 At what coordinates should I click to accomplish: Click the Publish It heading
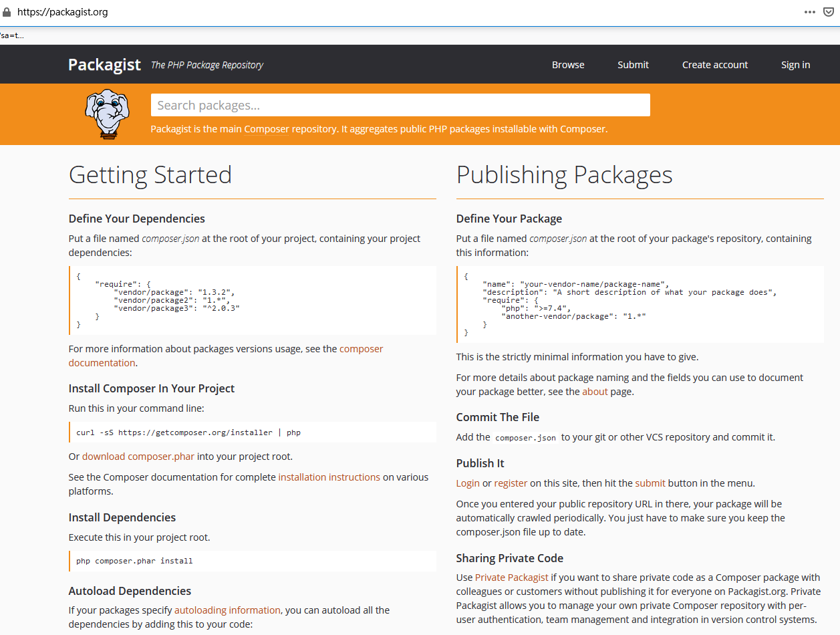point(480,463)
